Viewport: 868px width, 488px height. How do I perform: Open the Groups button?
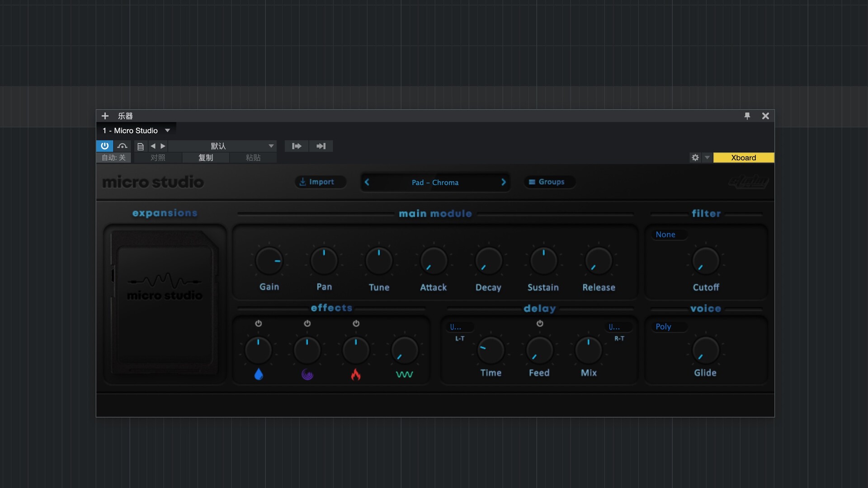point(547,182)
